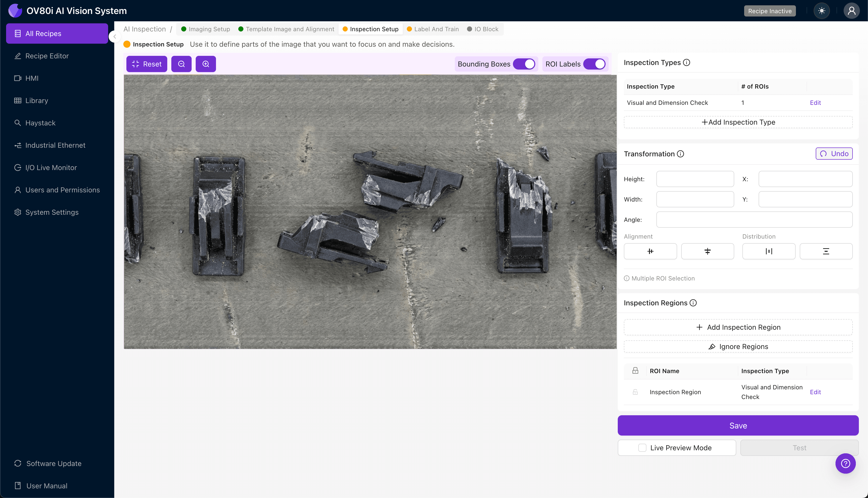Open the user profile avatar icon

[x=851, y=11]
